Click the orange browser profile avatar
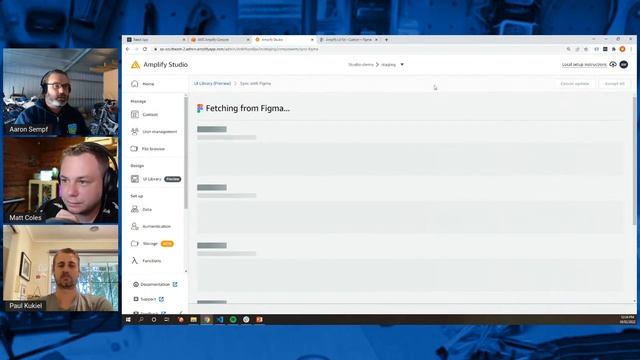Screen dimensions: 640x360 click(x=622, y=49)
